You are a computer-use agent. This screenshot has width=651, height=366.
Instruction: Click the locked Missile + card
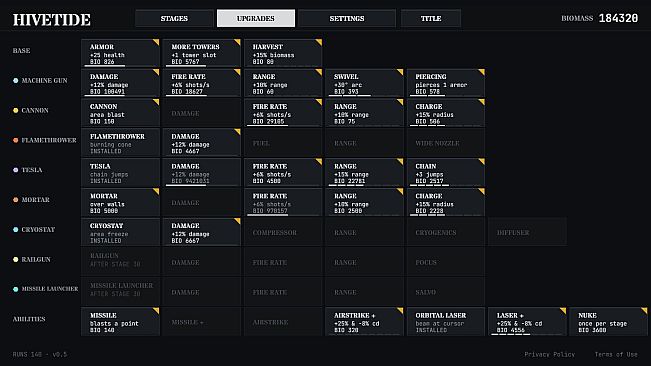point(202,322)
